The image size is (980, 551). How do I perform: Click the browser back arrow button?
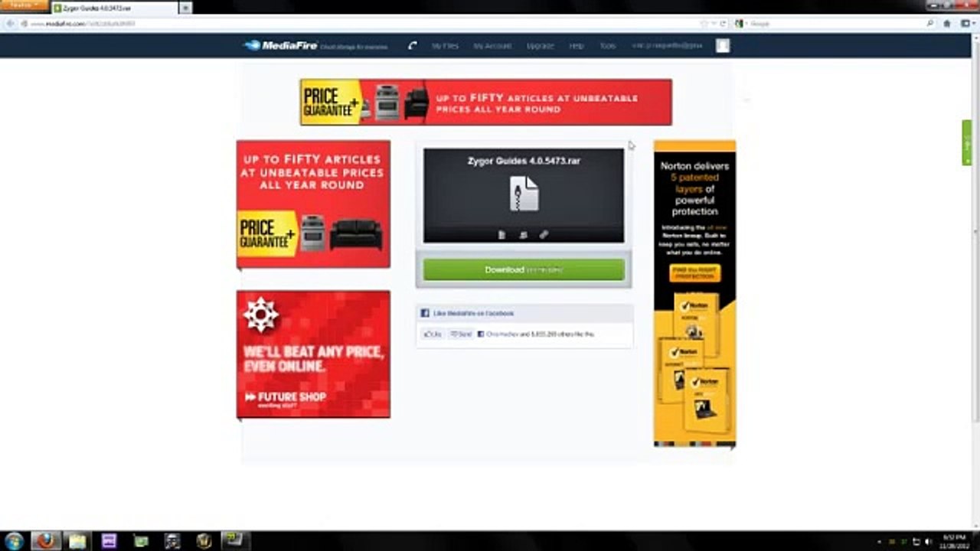point(9,24)
